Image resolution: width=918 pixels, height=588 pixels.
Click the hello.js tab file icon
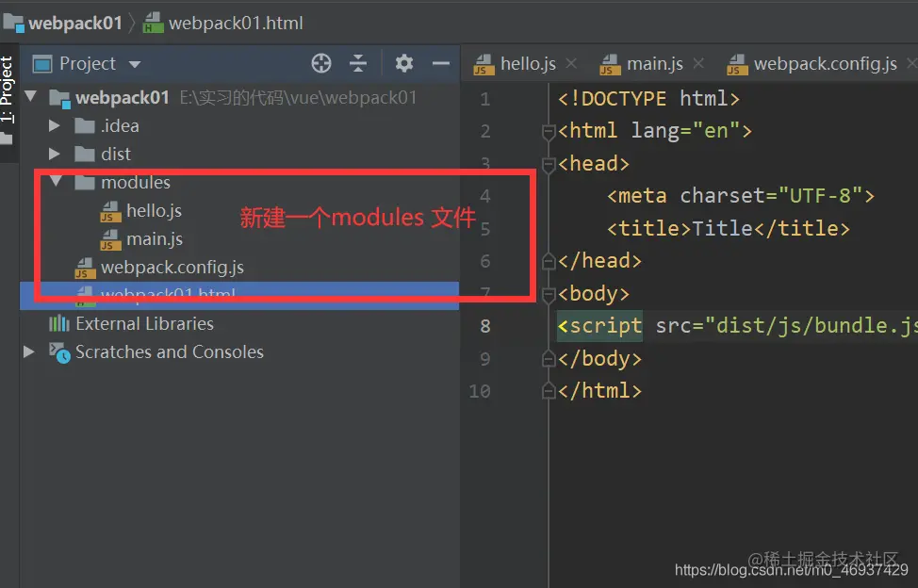(484, 64)
